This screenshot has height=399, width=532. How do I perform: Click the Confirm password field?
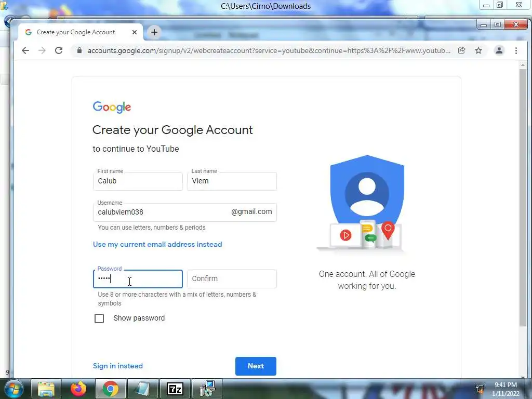(x=232, y=279)
